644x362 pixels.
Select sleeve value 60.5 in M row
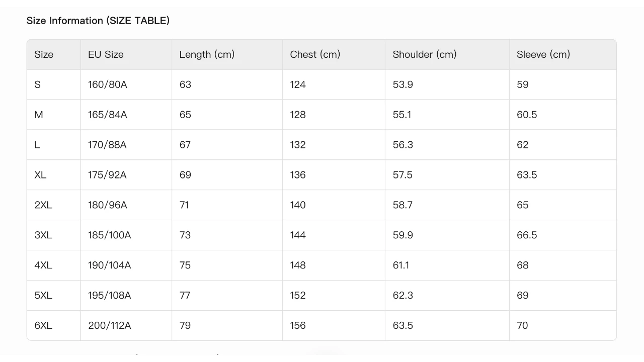(x=527, y=115)
